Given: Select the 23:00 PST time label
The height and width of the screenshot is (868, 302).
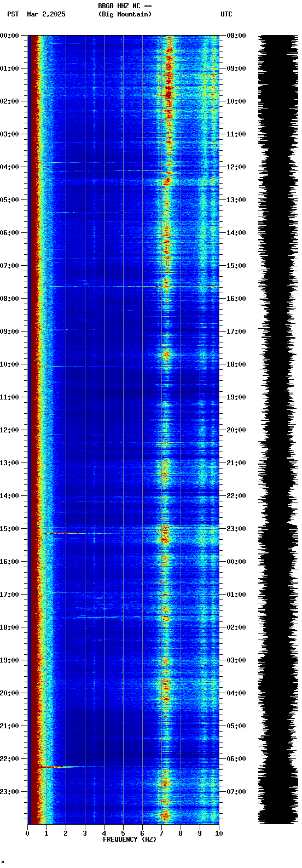Looking at the screenshot, I should [10, 792].
